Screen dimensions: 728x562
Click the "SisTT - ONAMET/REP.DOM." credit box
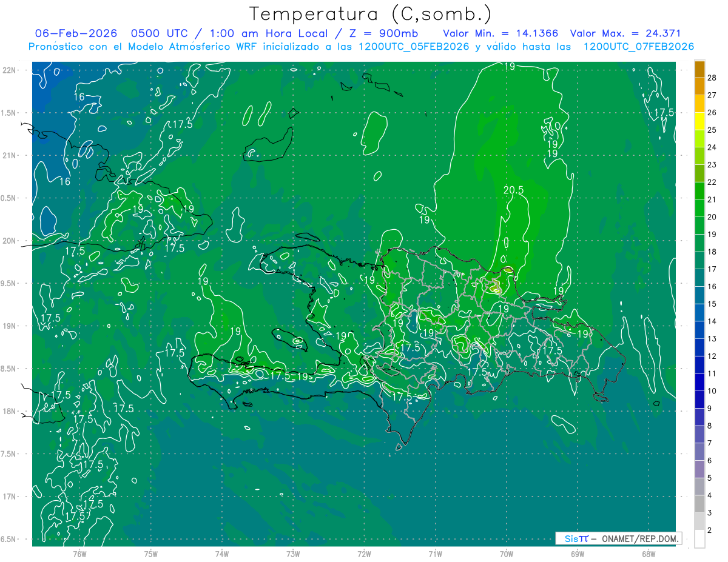click(x=619, y=538)
